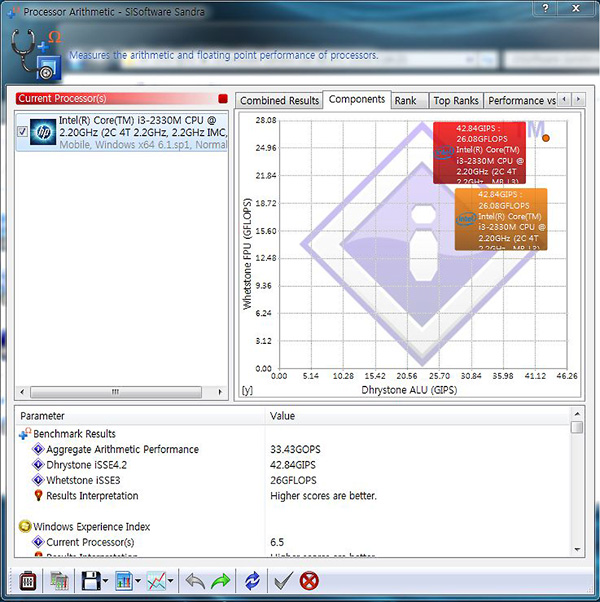Screen dimensions: 600x602
Task: Click the HP logo icon in processor list
Action: click(43, 132)
